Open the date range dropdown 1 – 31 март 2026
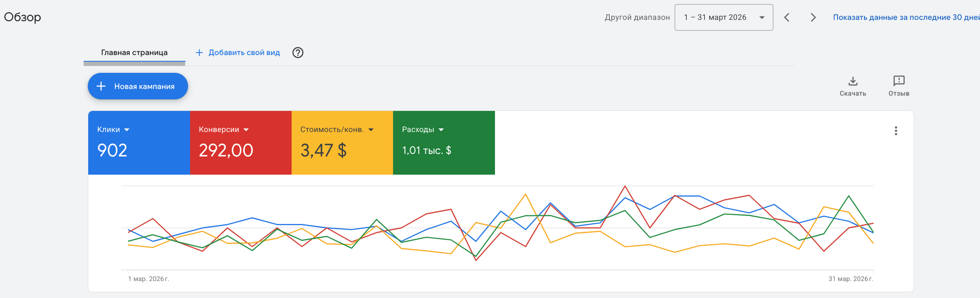The image size is (980, 298). point(724,17)
